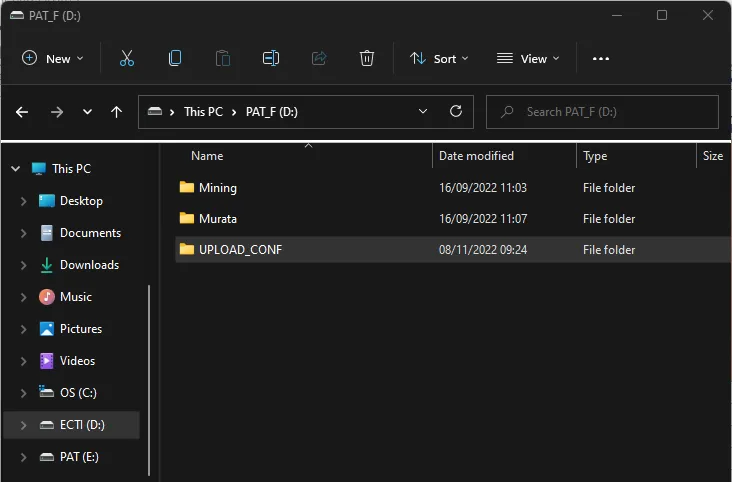
Task: Expand the Music tree node
Action: [x=23, y=297]
